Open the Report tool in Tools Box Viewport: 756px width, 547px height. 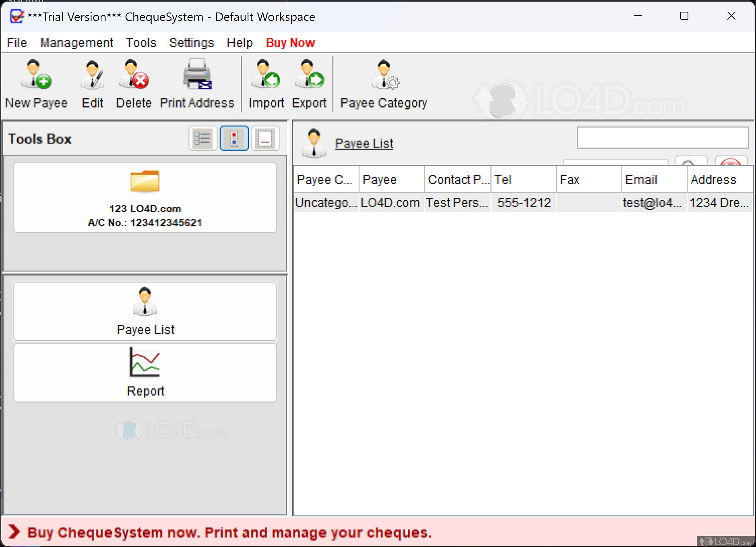(145, 372)
